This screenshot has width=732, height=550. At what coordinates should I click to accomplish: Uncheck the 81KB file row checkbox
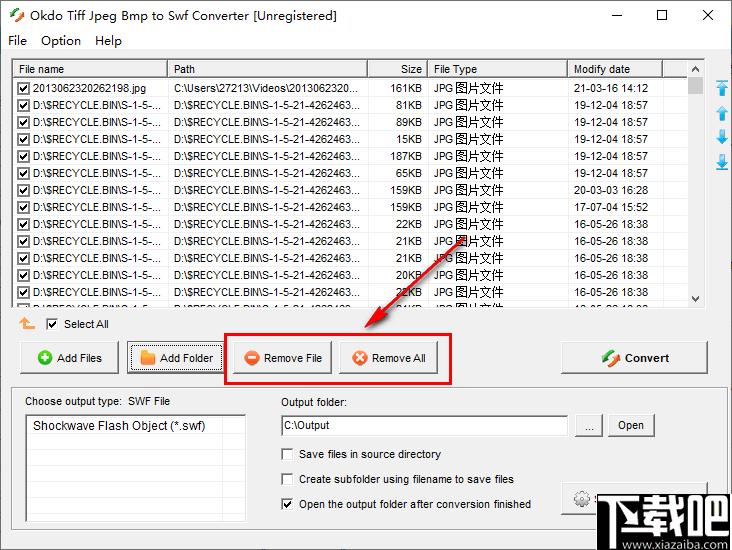[x=23, y=105]
